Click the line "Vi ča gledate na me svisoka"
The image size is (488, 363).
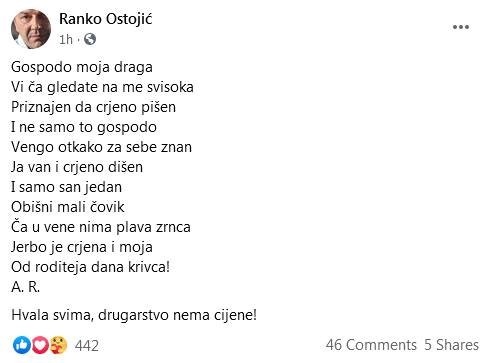102,87
